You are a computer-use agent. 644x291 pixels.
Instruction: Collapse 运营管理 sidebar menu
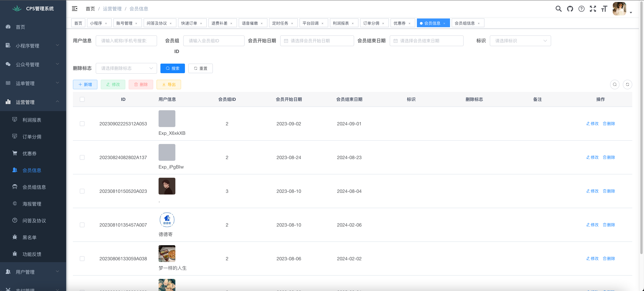pos(33,102)
